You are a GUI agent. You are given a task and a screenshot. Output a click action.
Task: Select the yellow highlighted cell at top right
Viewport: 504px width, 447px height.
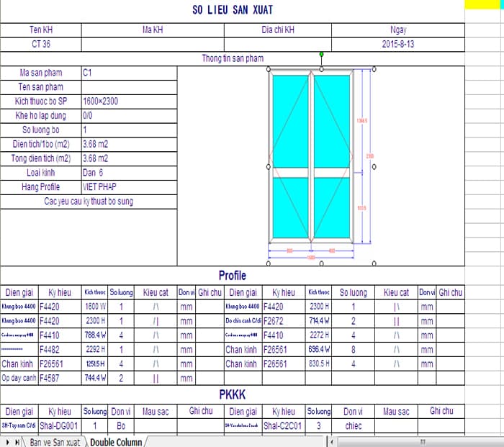[484, 4]
